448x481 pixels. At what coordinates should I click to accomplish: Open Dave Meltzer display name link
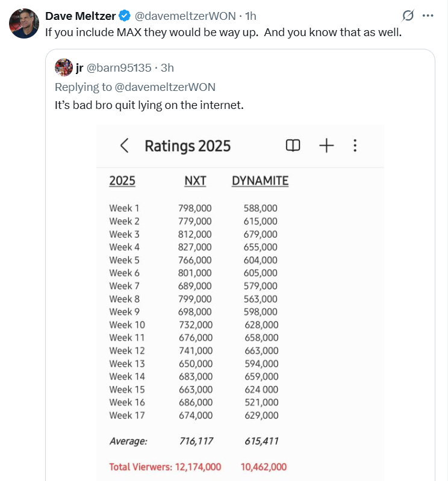point(81,16)
